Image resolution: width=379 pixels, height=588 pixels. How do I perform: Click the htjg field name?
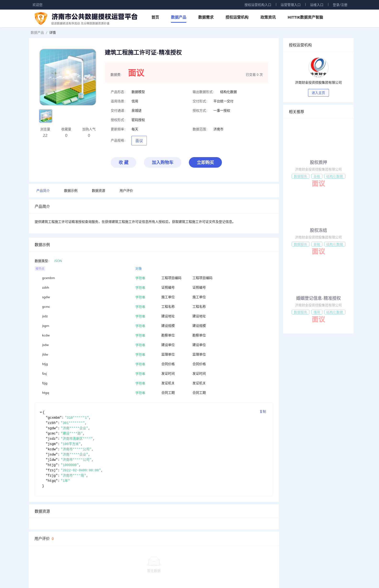point(45,364)
